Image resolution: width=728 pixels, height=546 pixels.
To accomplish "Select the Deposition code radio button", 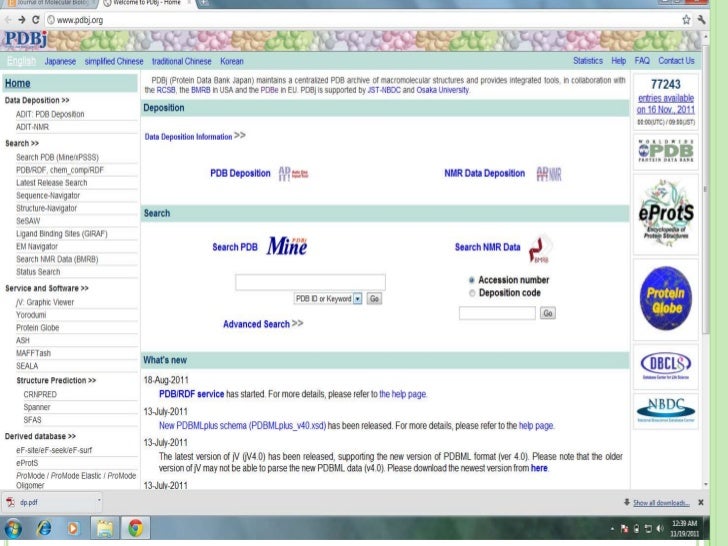I will [472, 293].
